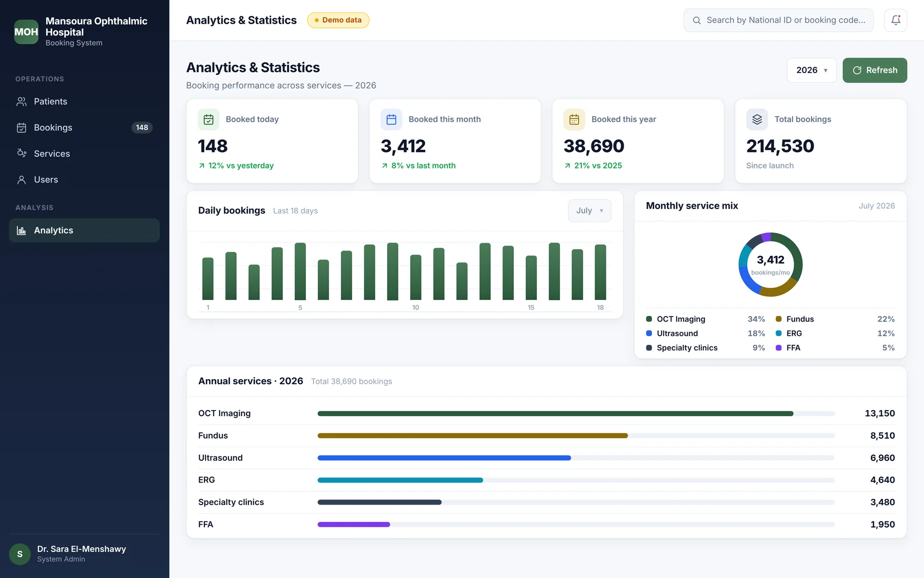Click the Analytics bar chart icon
Image resolution: width=924 pixels, height=578 pixels.
tap(22, 231)
